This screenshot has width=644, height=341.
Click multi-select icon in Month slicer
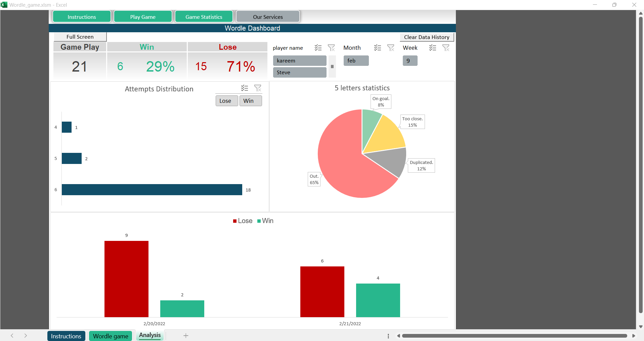pyautogui.click(x=377, y=48)
